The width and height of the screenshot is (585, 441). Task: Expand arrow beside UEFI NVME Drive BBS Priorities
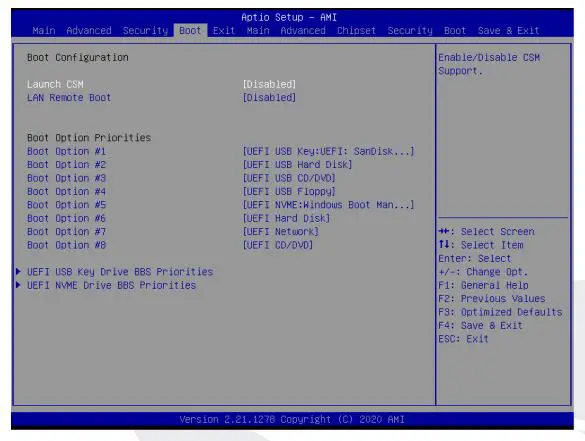[18, 285]
